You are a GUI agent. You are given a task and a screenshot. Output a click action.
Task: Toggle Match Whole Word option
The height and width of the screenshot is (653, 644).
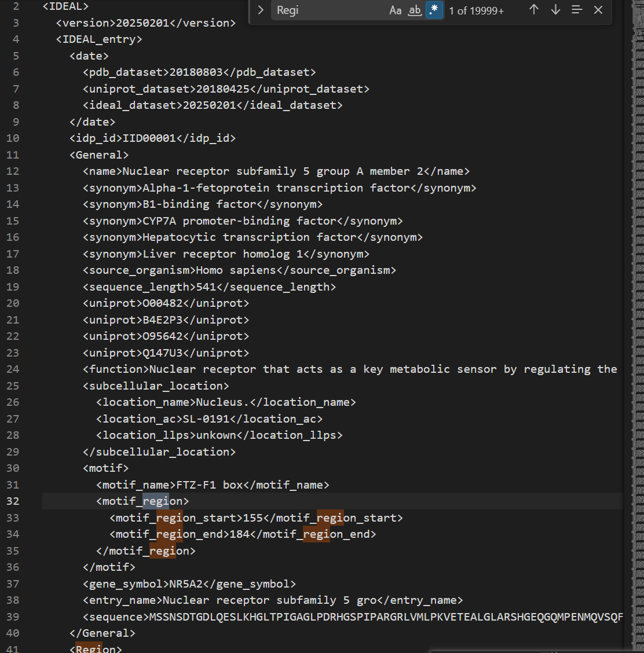[x=415, y=10]
